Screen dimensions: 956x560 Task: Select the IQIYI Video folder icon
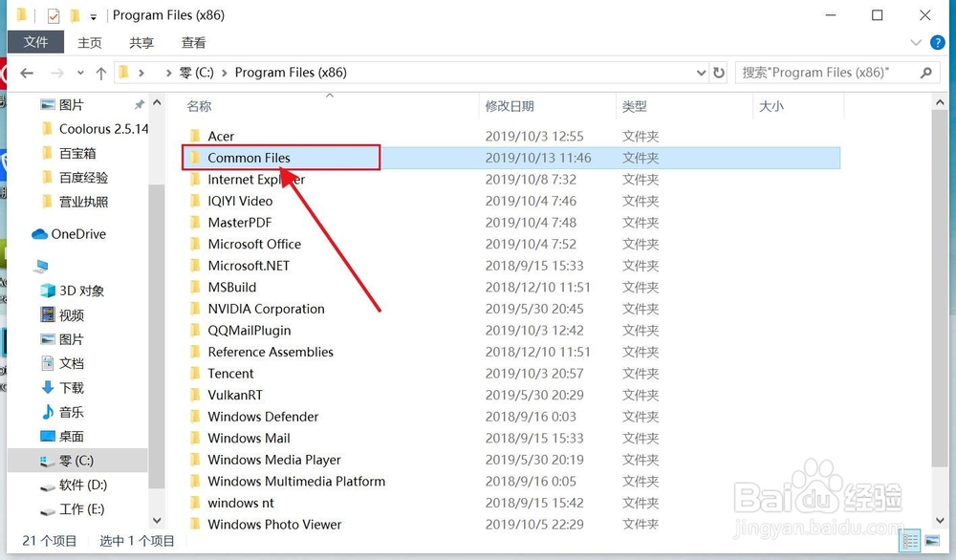click(x=195, y=201)
